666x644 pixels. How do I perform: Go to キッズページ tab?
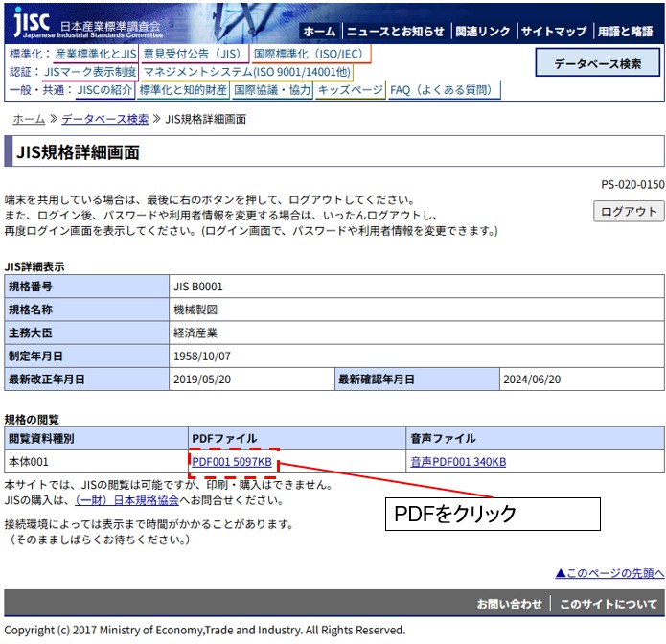pos(350,90)
